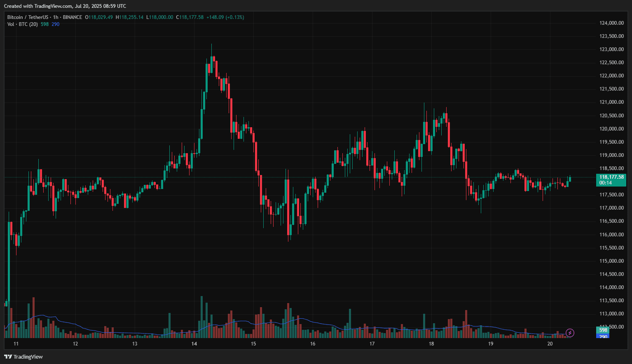Viewport: 632px width, 364px height.
Task: Click the teal 598 volume value in legend
Action: pyautogui.click(x=44, y=24)
